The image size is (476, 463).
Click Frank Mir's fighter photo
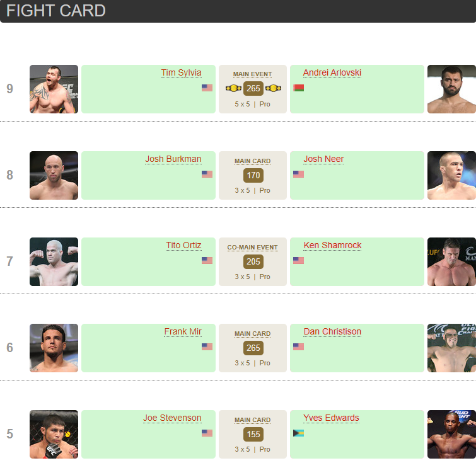coord(54,348)
